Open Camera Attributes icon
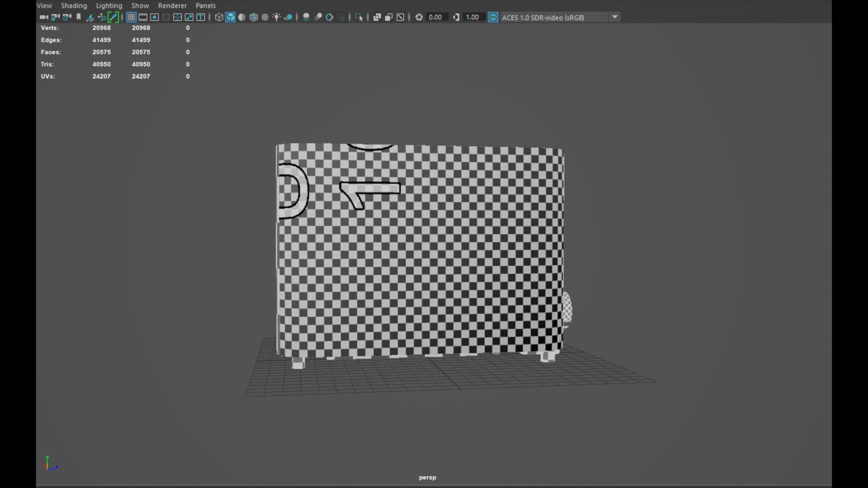This screenshot has height=488, width=868. pos(67,17)
